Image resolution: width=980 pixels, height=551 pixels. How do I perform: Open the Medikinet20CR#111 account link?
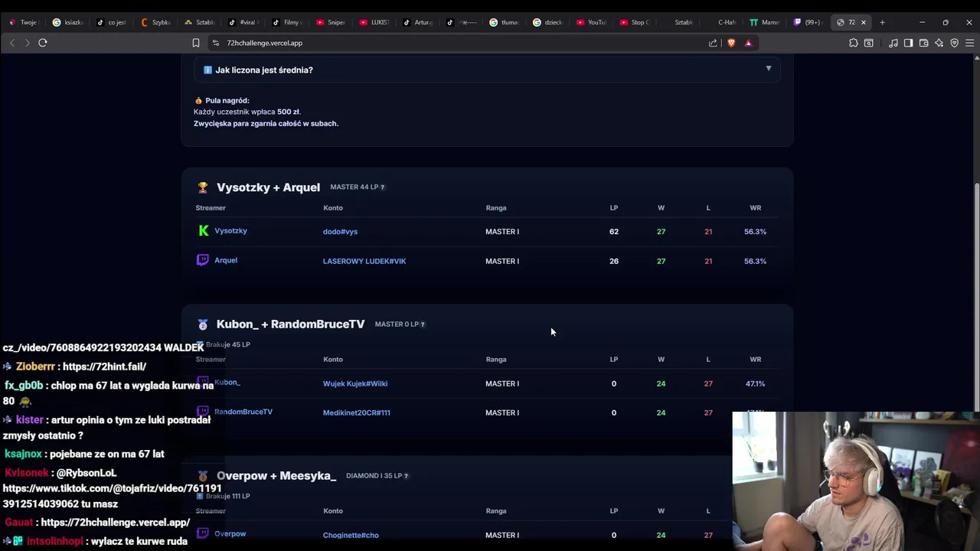[x=357, y=412]
